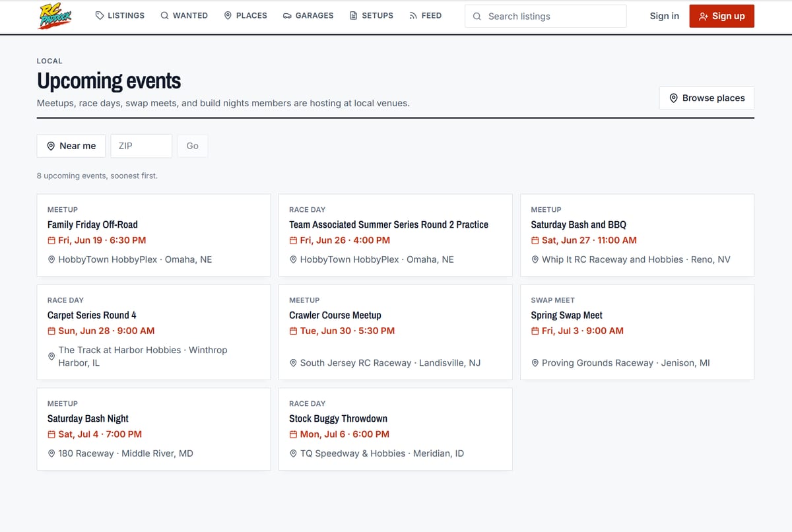792x532 pixels.
Task: Click the Go button
Action: click(x=192, y=146)
